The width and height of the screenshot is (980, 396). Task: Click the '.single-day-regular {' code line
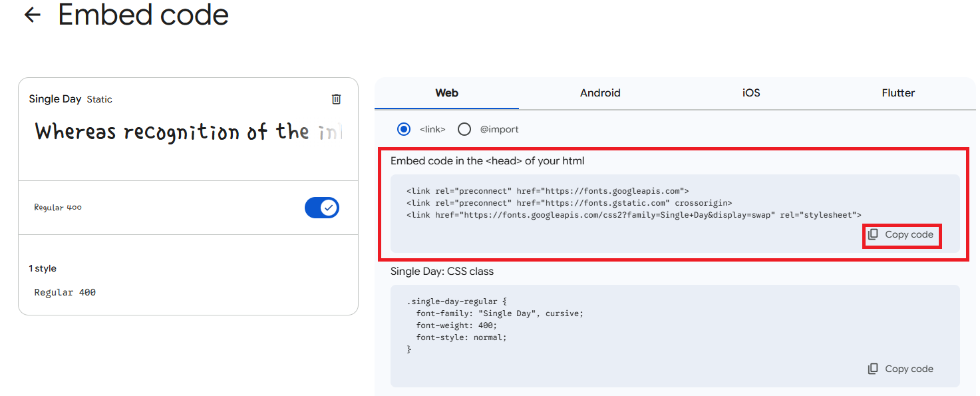tap(456, 301)
